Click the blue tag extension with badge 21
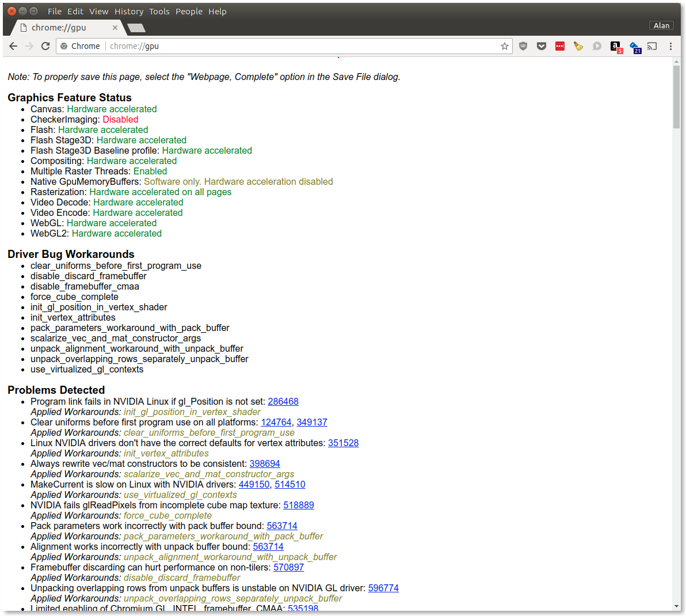 (x=634, y=47)
